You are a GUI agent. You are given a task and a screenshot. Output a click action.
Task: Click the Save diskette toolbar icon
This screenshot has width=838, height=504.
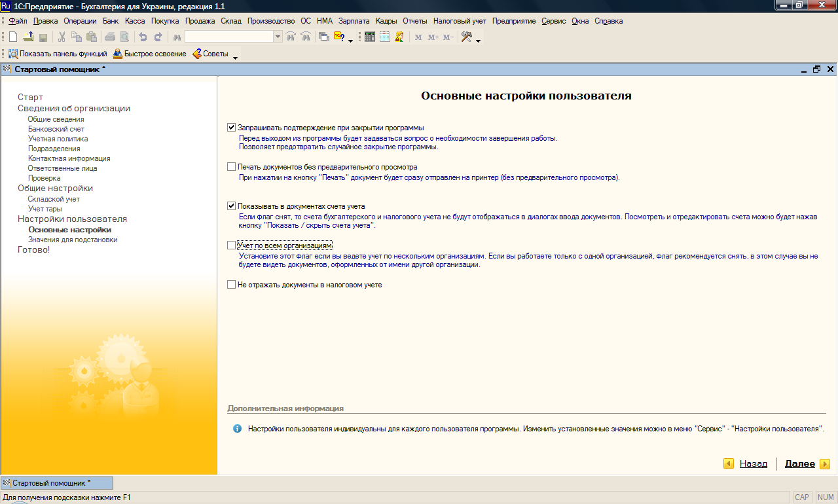[x=43, y=37]
